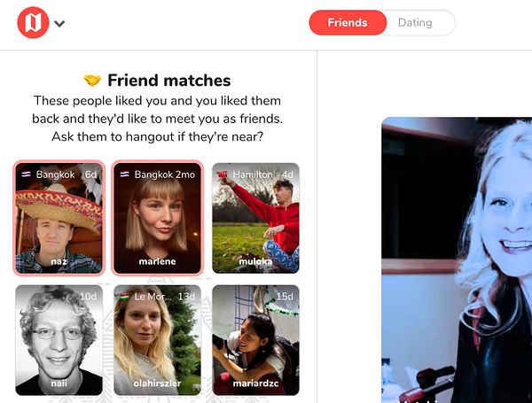Viewport: 532px width, 403px height.
Task: Open mariardzc's match card
Action: [x=255, y=340]
